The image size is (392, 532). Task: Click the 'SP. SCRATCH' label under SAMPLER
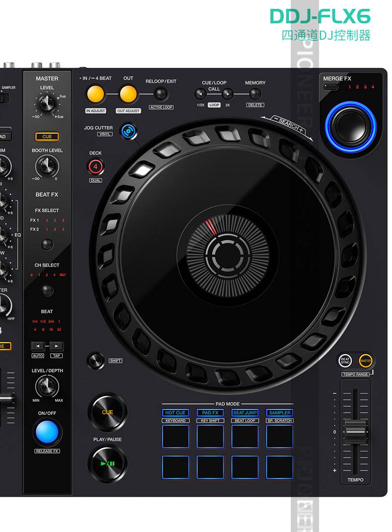tap(279, 421)
